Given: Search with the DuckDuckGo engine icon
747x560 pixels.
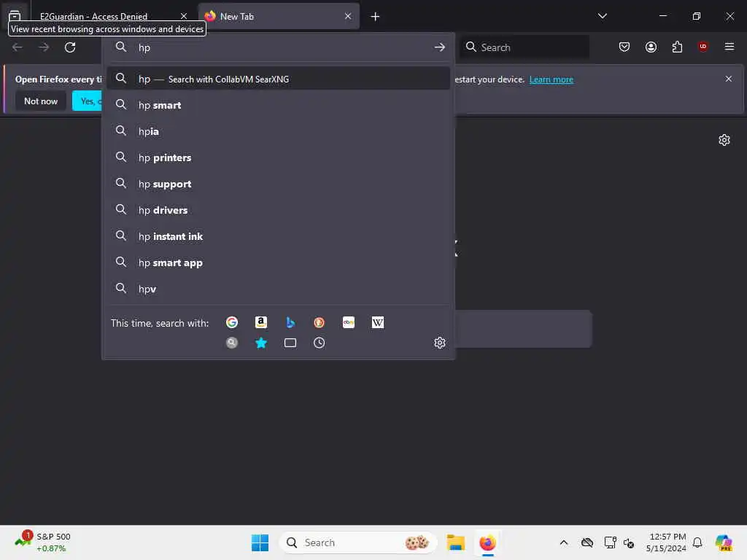Looking at the screenshot, I should [x=320, y=323].
